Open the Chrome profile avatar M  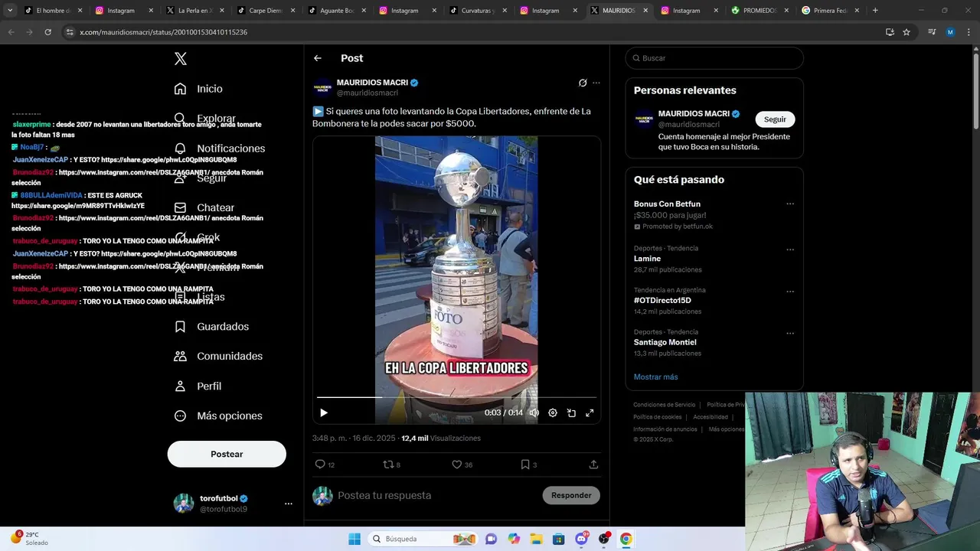pos(950,32)
